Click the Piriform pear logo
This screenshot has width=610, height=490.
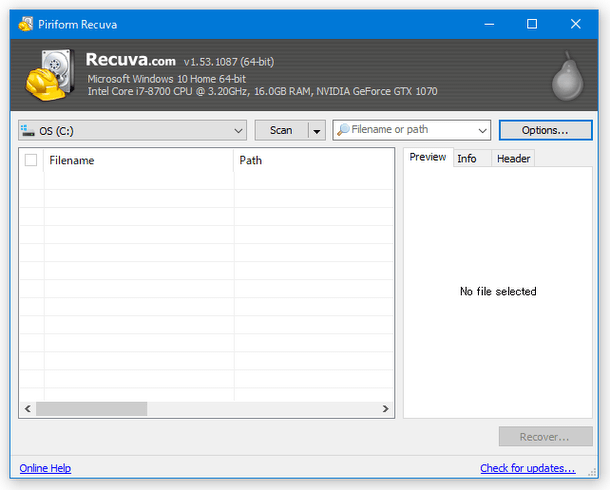[568, 76]
